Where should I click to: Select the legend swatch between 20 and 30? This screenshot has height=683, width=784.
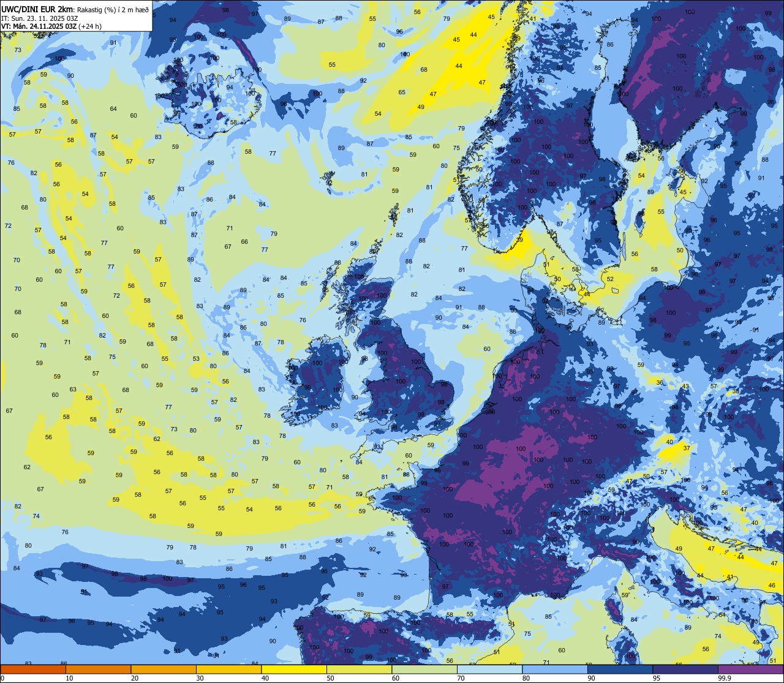[x=164, y=669]
